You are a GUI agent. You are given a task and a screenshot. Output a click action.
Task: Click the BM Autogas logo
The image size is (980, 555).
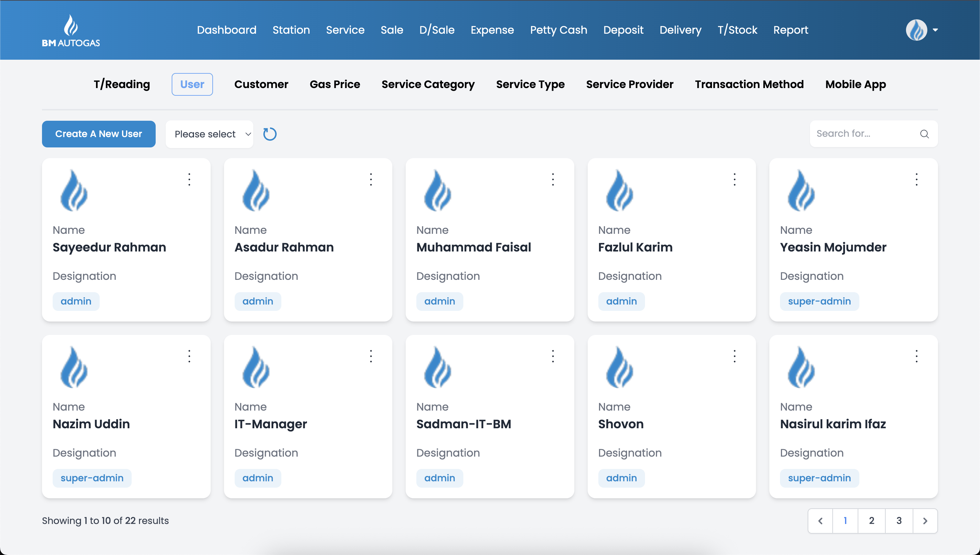point(71,30)
